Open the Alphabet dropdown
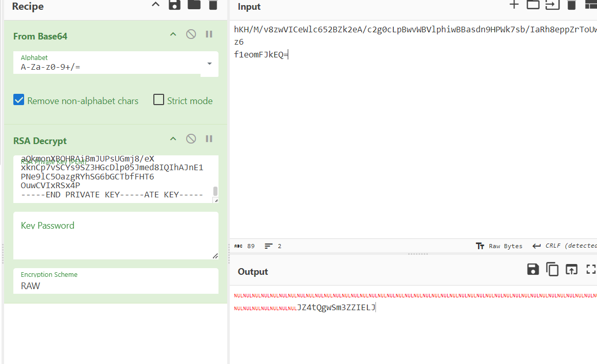597x364 pixels. pos(209,64)
